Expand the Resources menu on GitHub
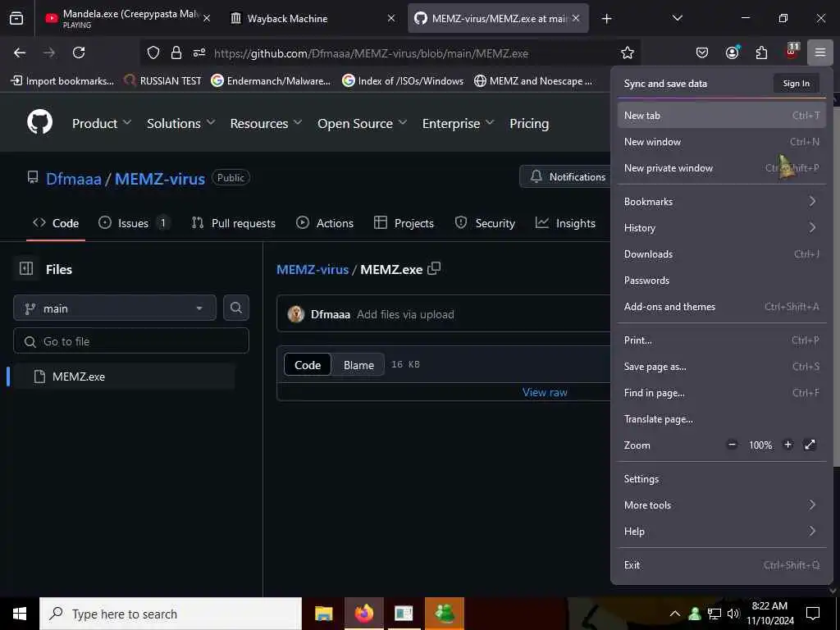 coord(267,123)
